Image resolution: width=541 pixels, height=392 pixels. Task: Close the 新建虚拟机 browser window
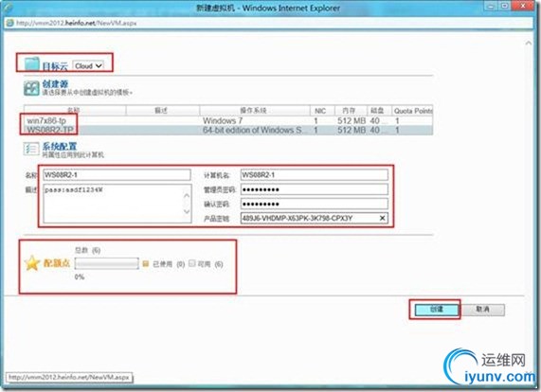point(524,6)
